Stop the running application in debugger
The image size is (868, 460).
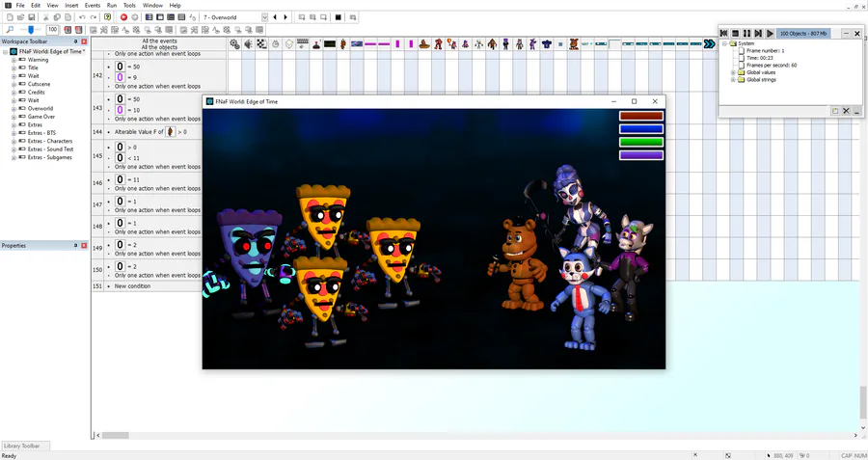[x=735, y=34]
